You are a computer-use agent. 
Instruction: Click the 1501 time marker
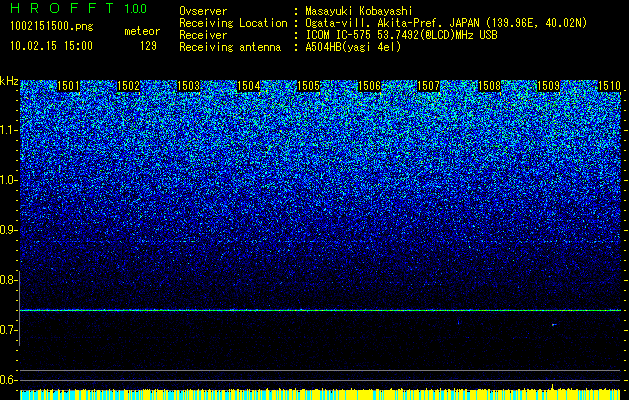pyautogui.click(x=69, y=86)
